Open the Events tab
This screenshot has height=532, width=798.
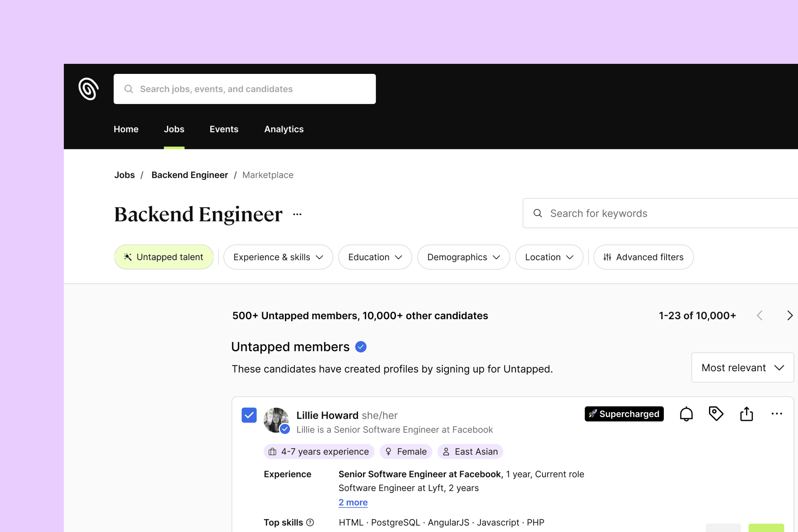click(x=224, y=129)
